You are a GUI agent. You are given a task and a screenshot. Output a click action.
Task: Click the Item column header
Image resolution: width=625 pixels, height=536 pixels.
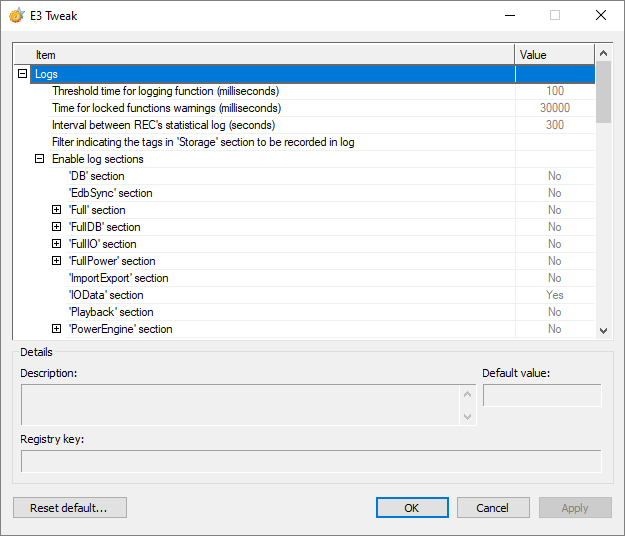click(x=265, y=55)
